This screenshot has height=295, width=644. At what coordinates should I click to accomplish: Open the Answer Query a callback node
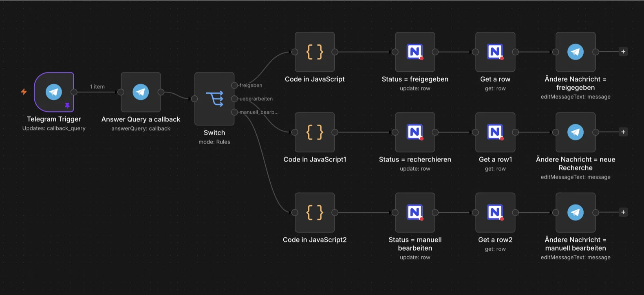tap(141, 92)
